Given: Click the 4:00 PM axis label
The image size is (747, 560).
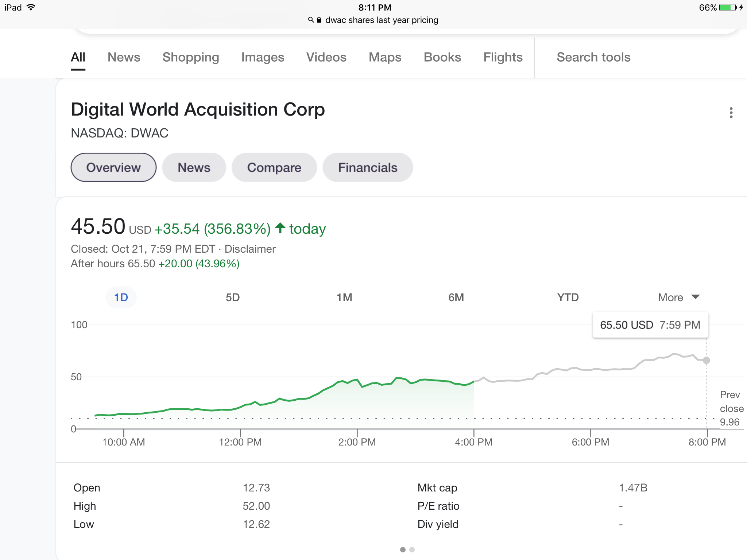Looking at the screenshot, I should coord(474,442).
